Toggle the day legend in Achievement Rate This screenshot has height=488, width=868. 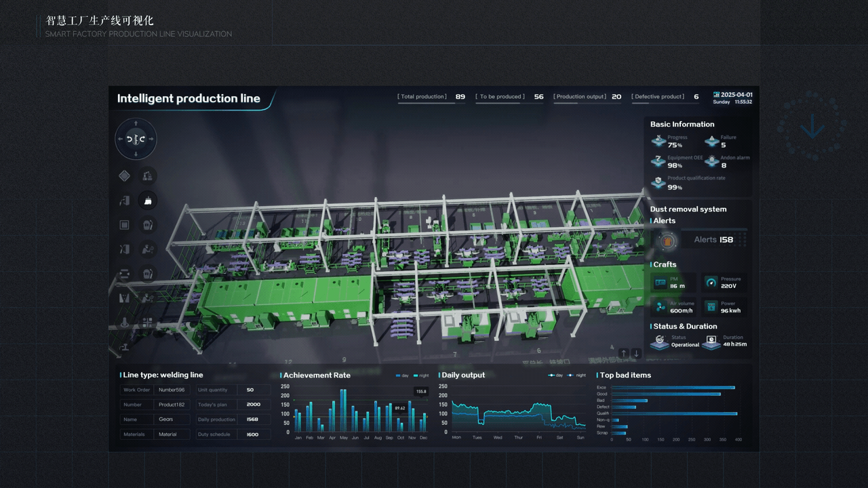(402, 375)
